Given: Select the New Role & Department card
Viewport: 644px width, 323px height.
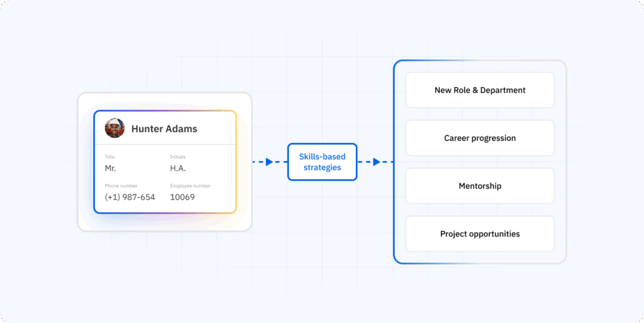Looking at the screenshot, I should (480, 90).
